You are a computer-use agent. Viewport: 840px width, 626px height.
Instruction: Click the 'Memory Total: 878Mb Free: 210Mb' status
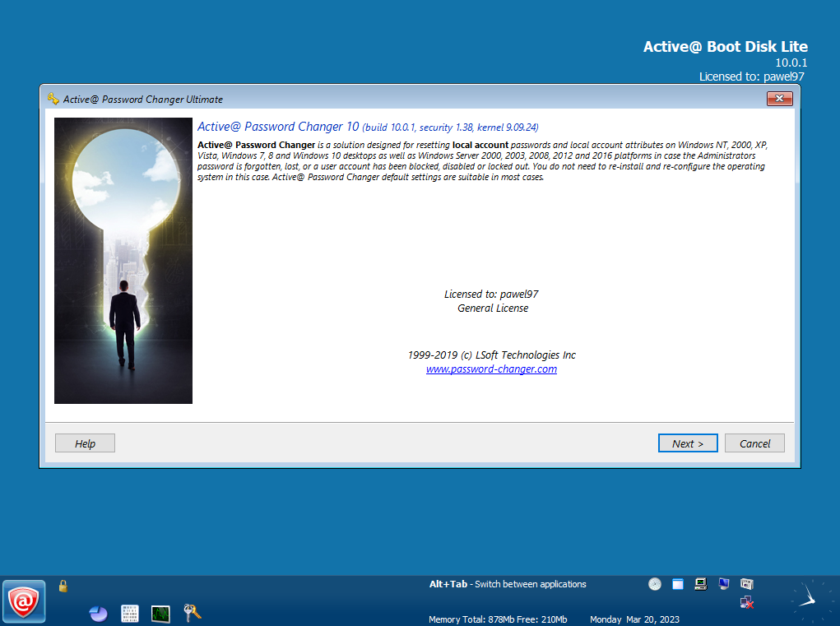pyautogui.click(x=498, y=619)
